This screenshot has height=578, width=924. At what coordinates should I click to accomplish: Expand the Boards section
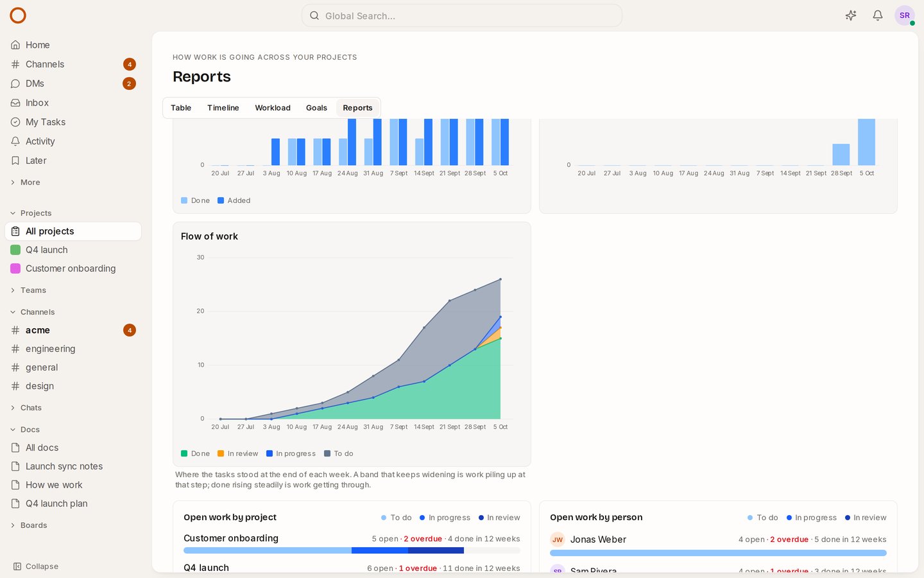[28, 525]
